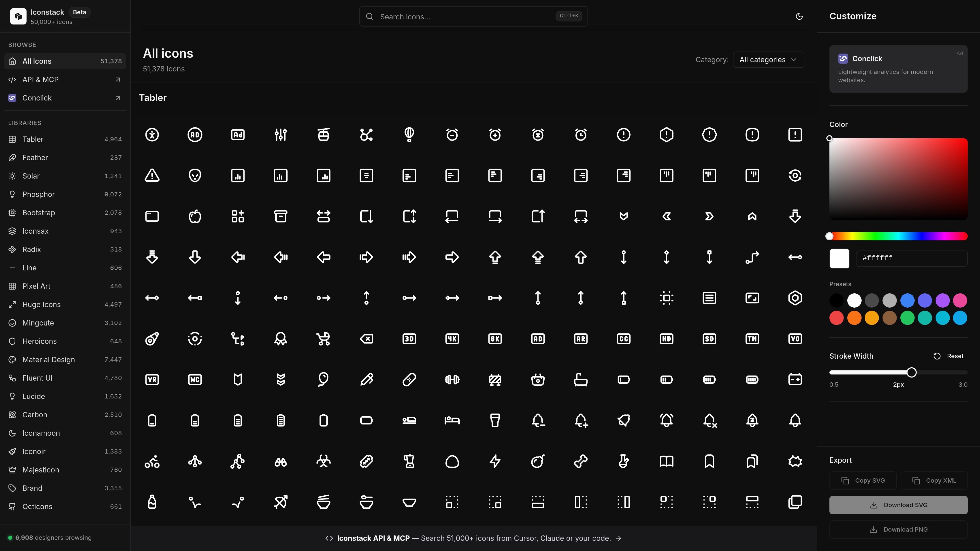Pick the open book icon
The image size is (980, 551).
point(666,461)
